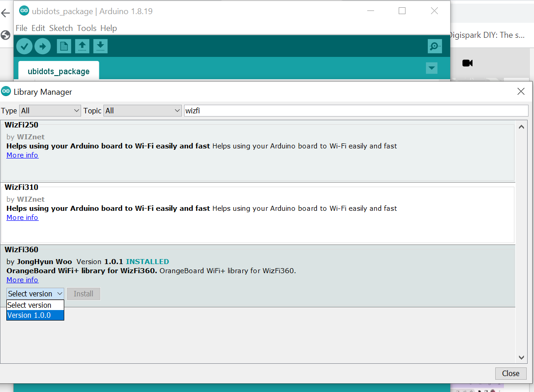Screen dimensions: 534x392
Task: Click the library list scroll-up arrow
Action: tap(521, 127)
